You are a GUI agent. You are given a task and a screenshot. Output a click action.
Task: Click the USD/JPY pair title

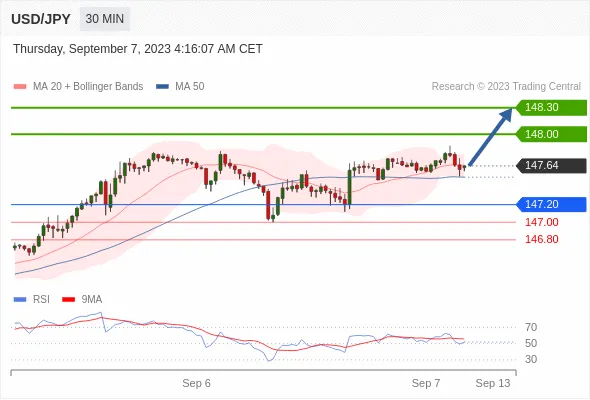pyautogui.click(x=41, y=19)
